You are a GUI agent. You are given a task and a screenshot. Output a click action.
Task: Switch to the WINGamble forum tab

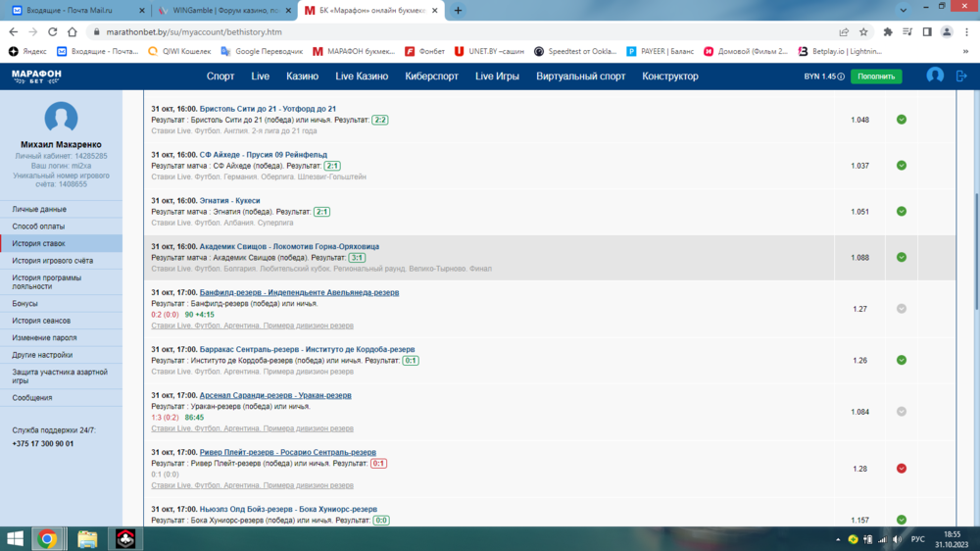click(x=223, y=11)
